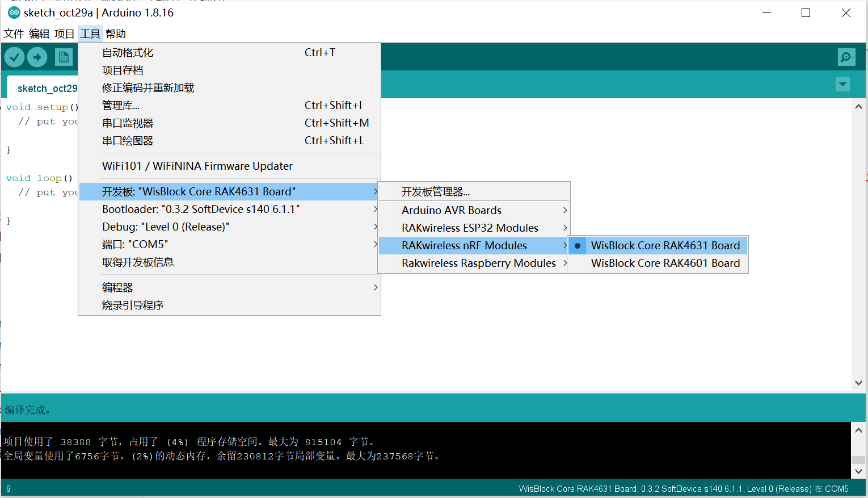
Task: Select 修正编码并重新加载
Action: point(229,87)
